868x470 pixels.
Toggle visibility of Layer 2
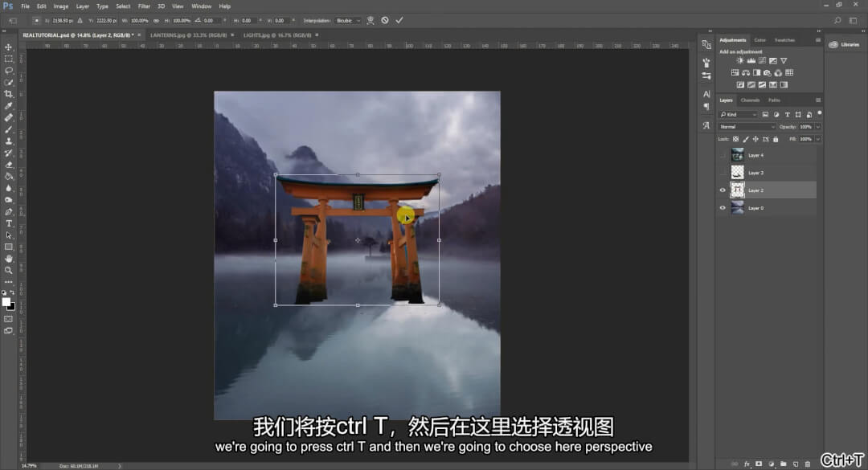(x=723, y=190)
